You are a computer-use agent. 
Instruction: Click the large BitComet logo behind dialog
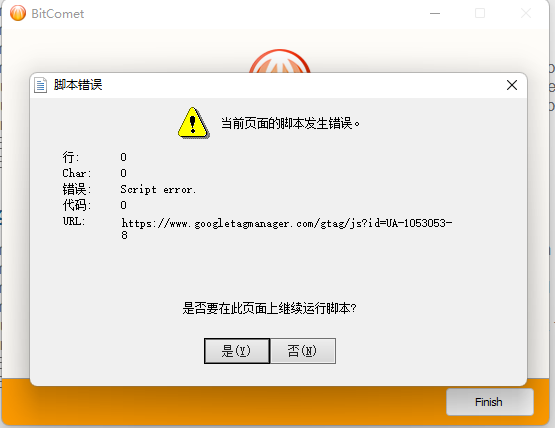(280, 61)
